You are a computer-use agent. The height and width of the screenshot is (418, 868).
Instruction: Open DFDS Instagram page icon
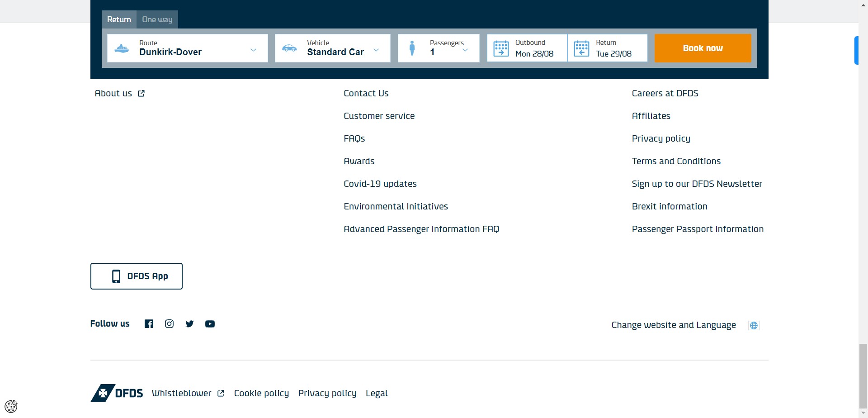[169, 324]
